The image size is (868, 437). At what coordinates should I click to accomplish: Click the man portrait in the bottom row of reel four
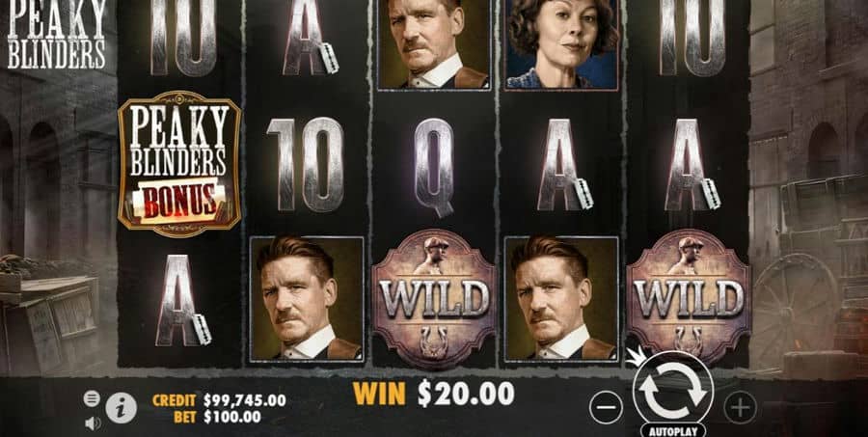pyautogui.click(x=561, y=299)
